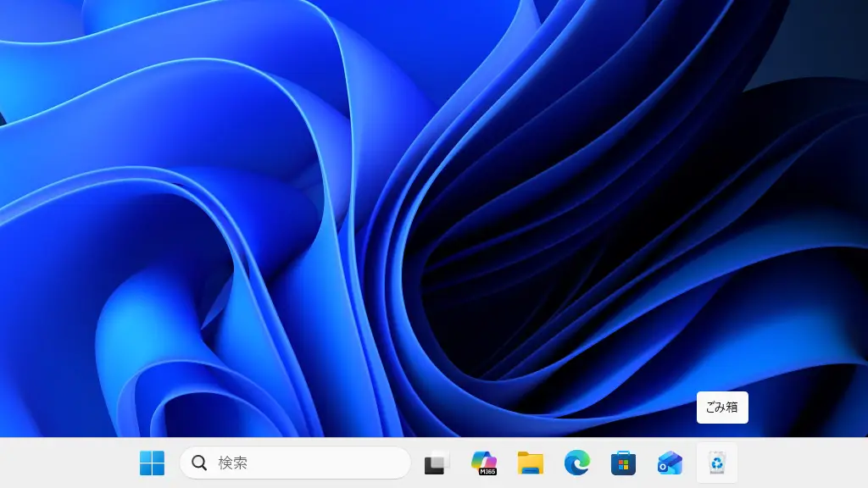Viewport: 868px width, 488px height.
Task: Open the Windows Start menu
Action: [x=152, y=463]
